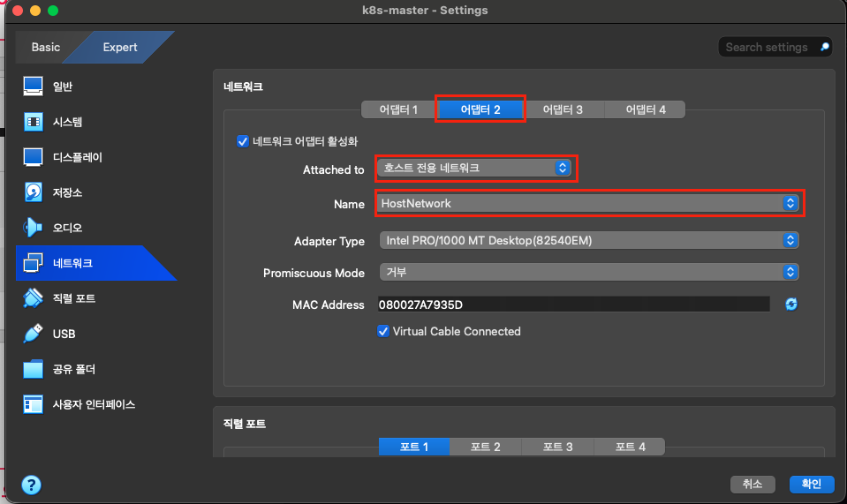Select the 직렬 포트 sidebar label

(x=74, y=298)
